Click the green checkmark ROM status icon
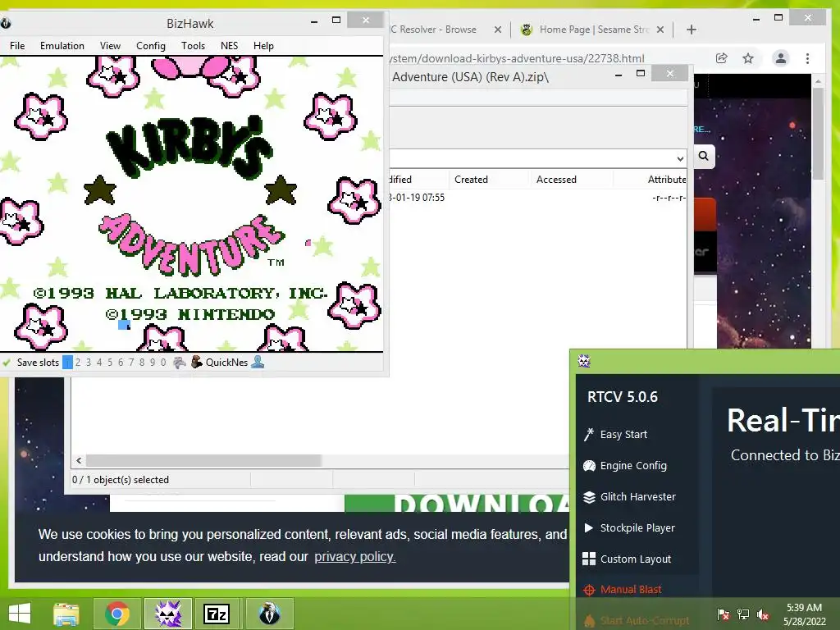 click(7, 362)
